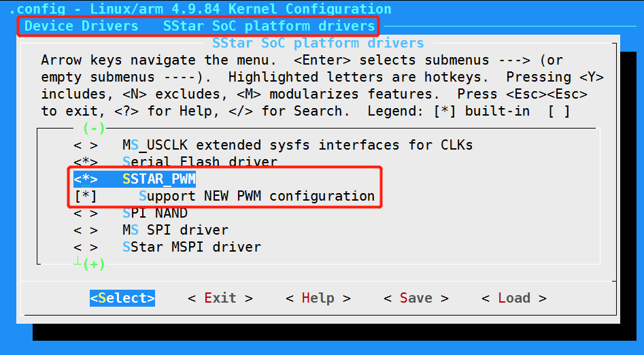Open Help from the bottom bar

tap(318, 299)
